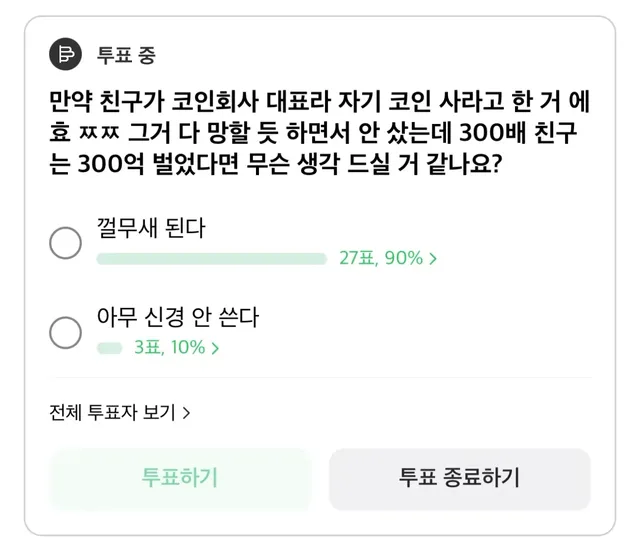Click the poll icon beside 투표 중
This screenshot has width=640, height=554.
66,55
